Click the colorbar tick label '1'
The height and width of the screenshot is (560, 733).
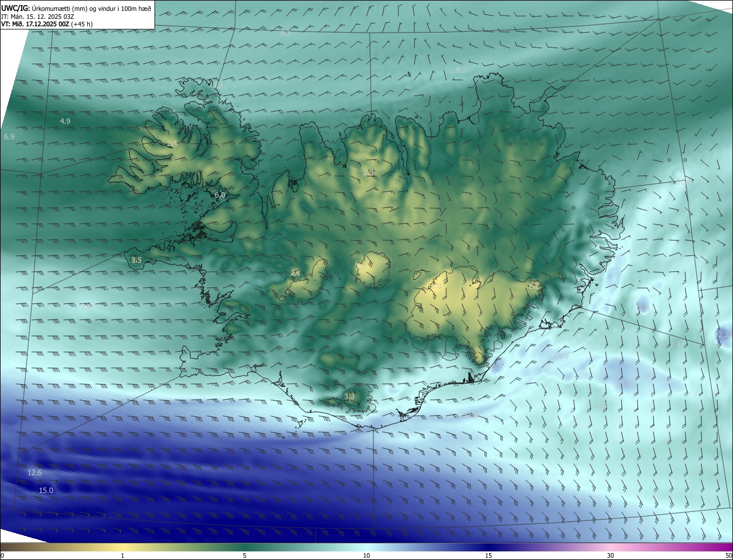pyautogui.click(x=123, y=556)
